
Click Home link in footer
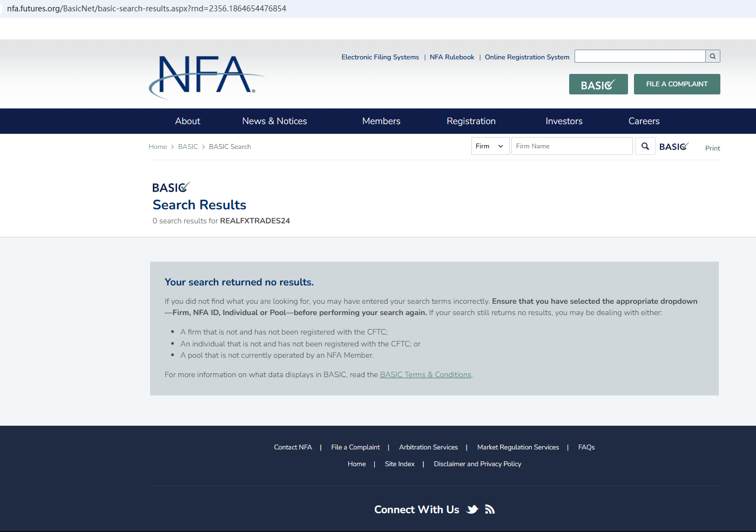[x=357, y=464]
